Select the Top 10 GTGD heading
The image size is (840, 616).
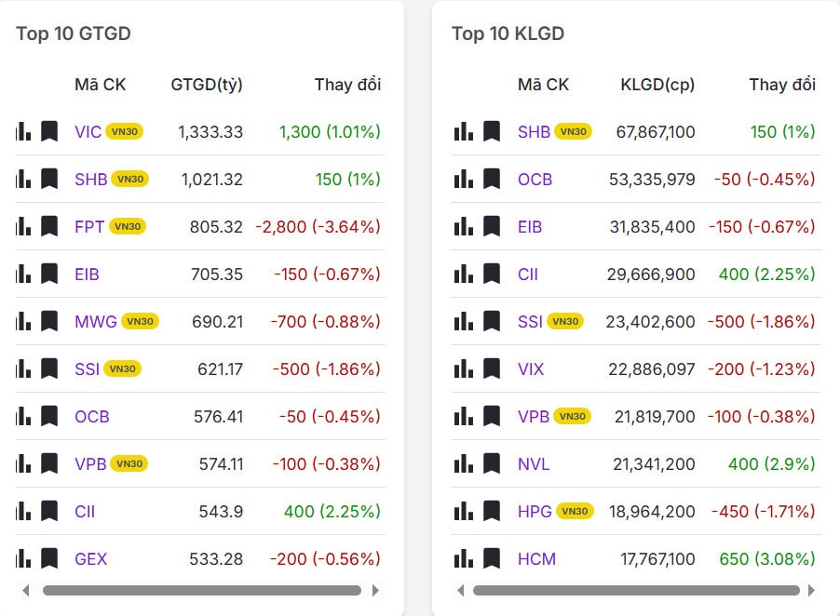tap(74, 33)
